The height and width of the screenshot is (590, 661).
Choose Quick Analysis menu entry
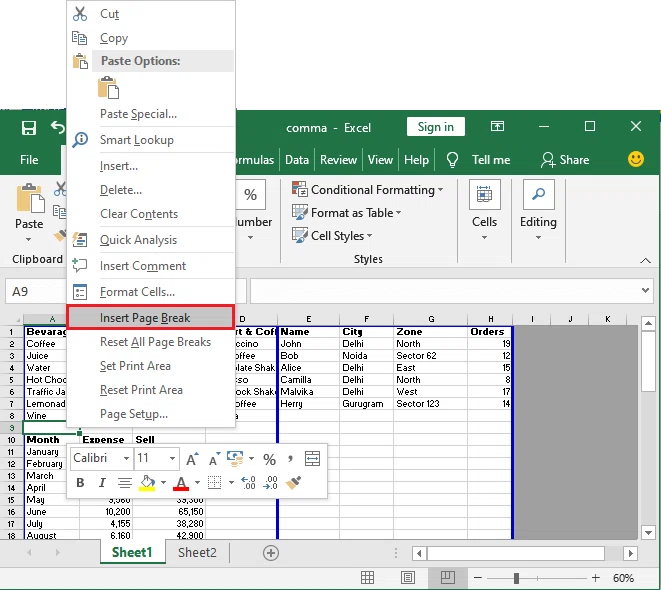pos(150,240)
